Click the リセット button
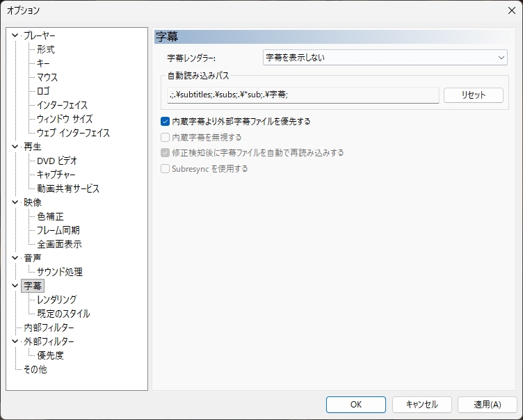Image resolution: width=523 pixels, height=420 pixels. tap(473, 95)
